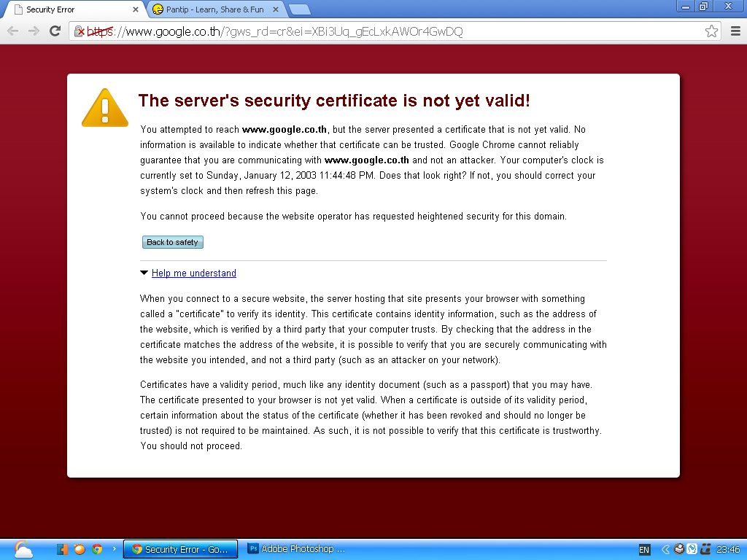Launch the first blue-orange quick launch icon
The height and width of the screenshot is (560, 747).
pos(62,549)
